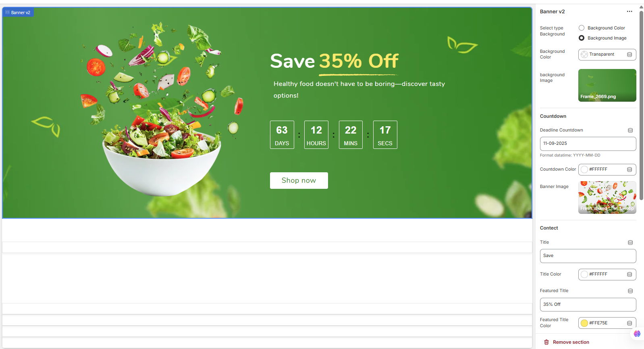The image size is (644, 349).
Task: Click the Deadline Countdown date input
Action: [588, 144]
